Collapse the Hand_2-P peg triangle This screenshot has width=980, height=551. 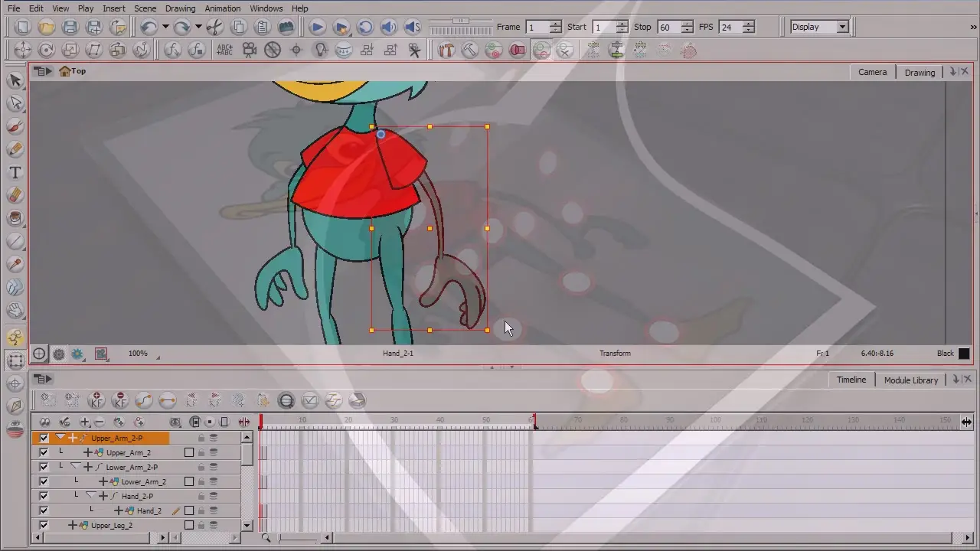[90, 496]
